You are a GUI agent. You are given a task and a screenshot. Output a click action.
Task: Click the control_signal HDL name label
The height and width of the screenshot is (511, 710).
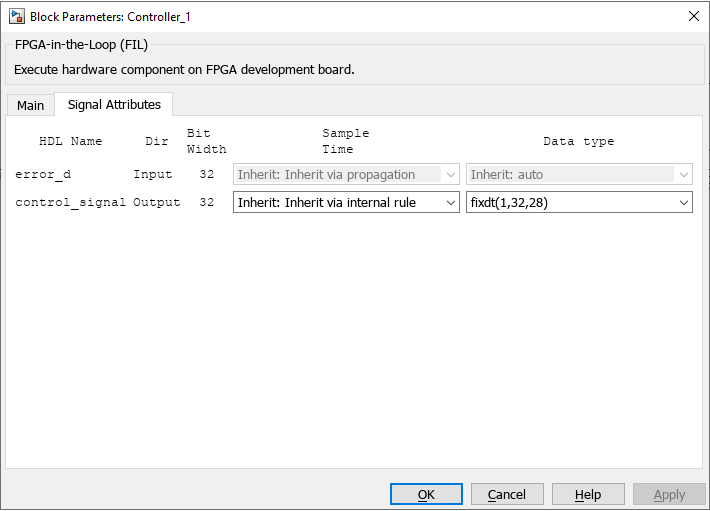coord(70,202)
